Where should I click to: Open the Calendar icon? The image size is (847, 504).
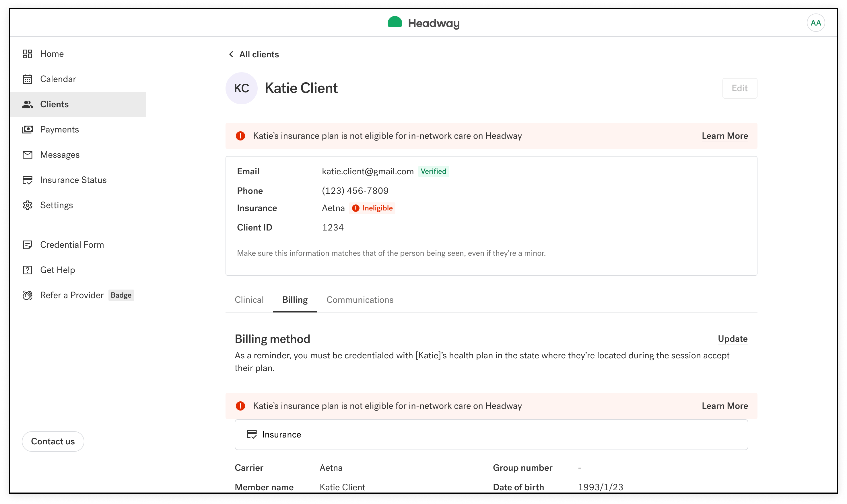(28, 79)
